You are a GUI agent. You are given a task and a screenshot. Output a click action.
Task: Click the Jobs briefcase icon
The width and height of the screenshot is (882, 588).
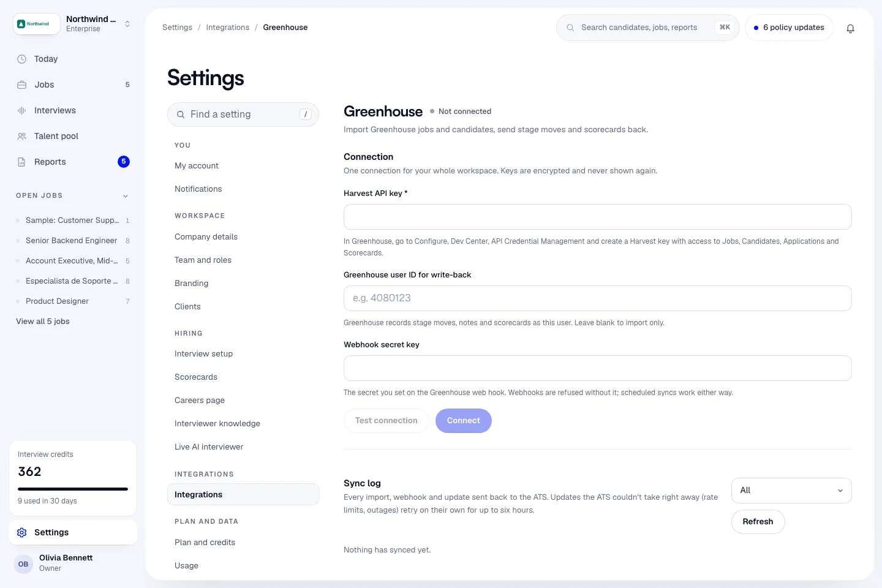tap(21, 85)
